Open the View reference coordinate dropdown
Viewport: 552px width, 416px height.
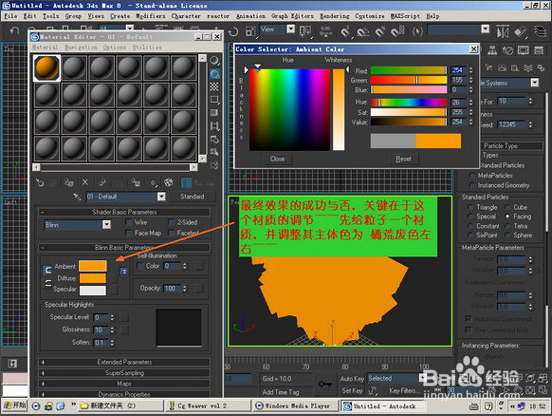(x=290, y=29)
